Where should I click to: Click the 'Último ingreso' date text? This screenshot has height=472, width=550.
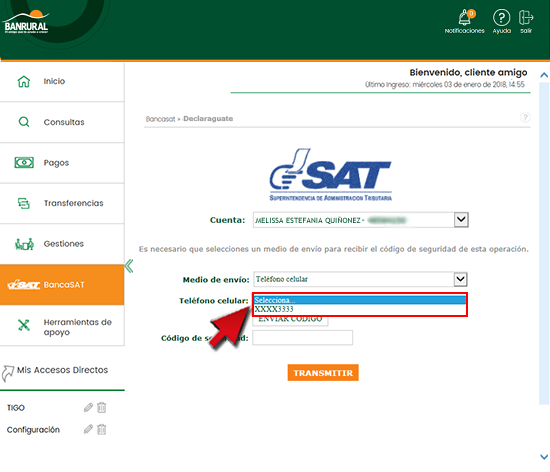[444, 85]
